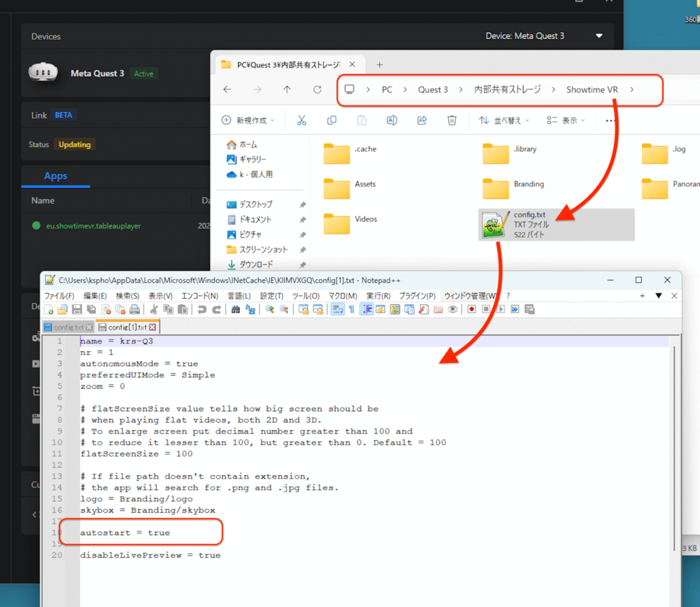700x607 pixels.
Task: Click the stop recording macro icon
Action: tap(486, 309)
